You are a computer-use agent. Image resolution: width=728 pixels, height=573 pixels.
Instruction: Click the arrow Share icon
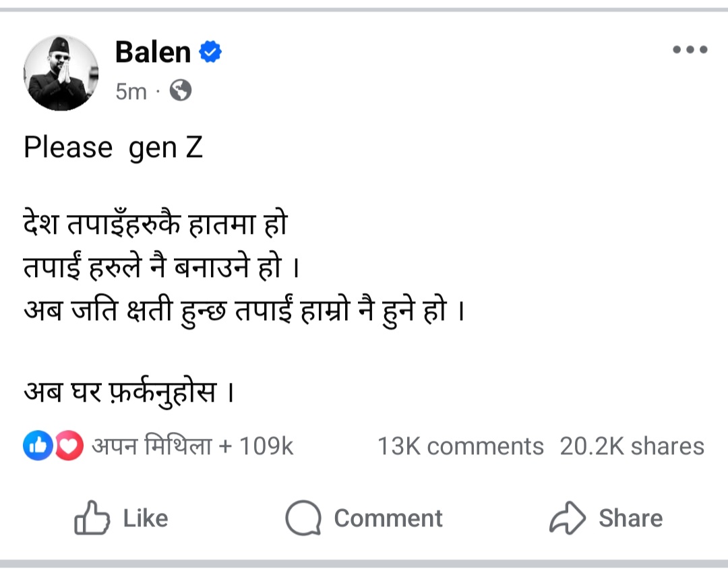point(568,518)
